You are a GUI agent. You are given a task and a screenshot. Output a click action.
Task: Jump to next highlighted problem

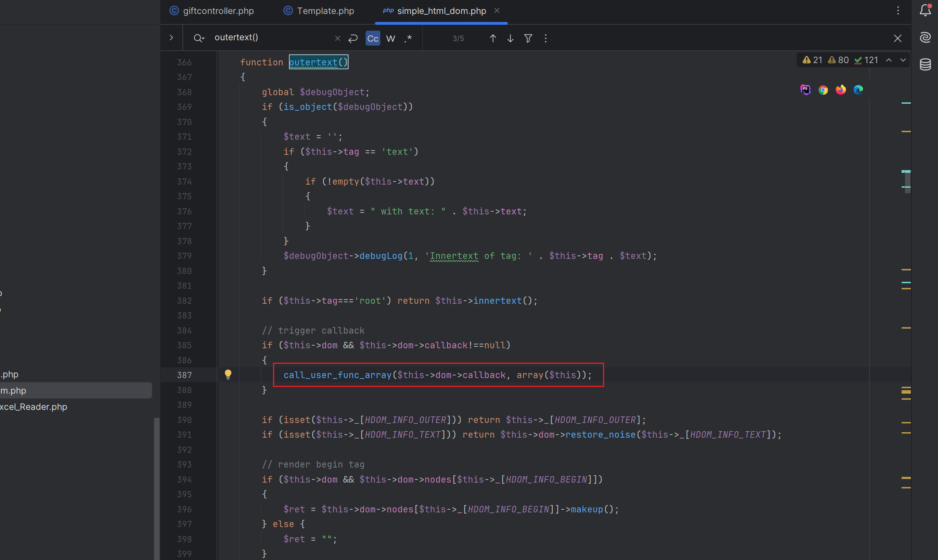pyautogui.click(x=903, y=60)
